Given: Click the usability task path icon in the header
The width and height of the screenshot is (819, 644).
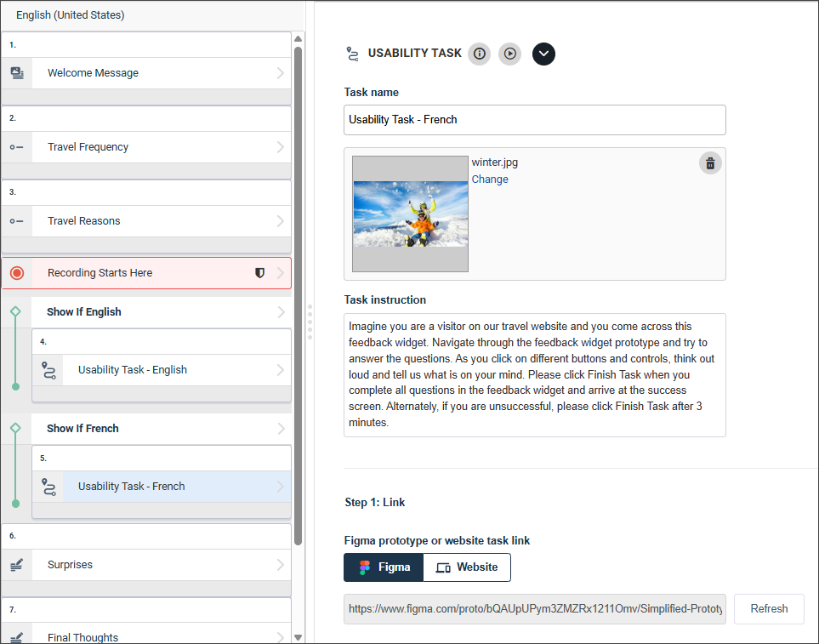Looking at the screenshot, I should (x=353, y=54).
